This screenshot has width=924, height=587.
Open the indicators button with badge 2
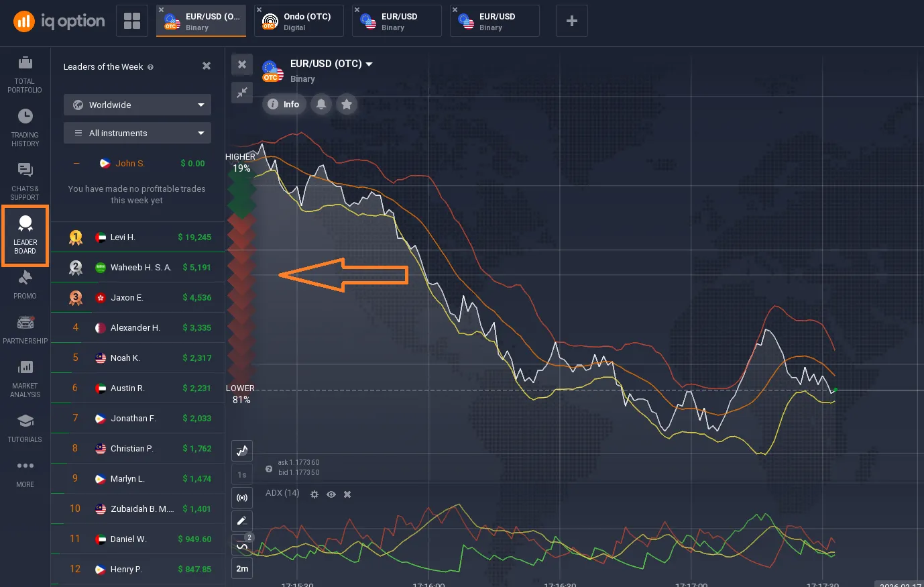point(242,544)
